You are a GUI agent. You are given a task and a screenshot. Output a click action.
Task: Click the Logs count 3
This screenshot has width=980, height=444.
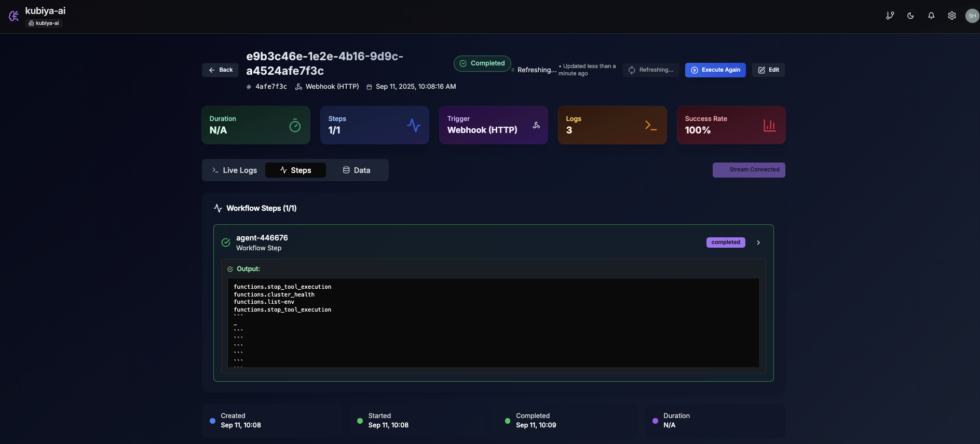[x=569, y=130]
